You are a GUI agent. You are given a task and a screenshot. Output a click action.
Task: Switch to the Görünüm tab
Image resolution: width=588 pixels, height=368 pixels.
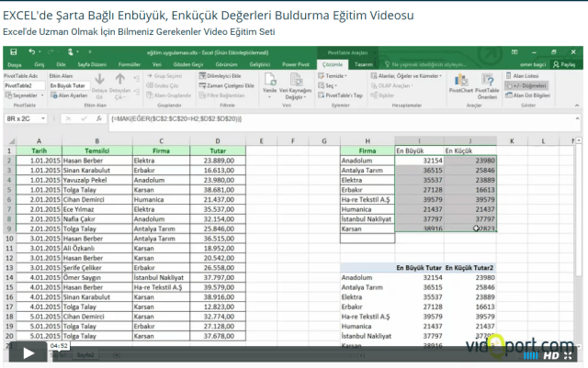[x=227, y=64]
